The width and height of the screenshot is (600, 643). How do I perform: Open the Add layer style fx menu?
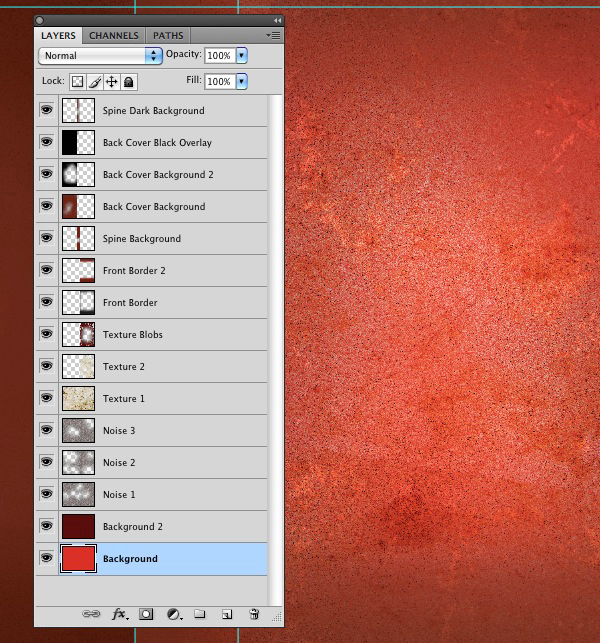click(x=120, y=614)
